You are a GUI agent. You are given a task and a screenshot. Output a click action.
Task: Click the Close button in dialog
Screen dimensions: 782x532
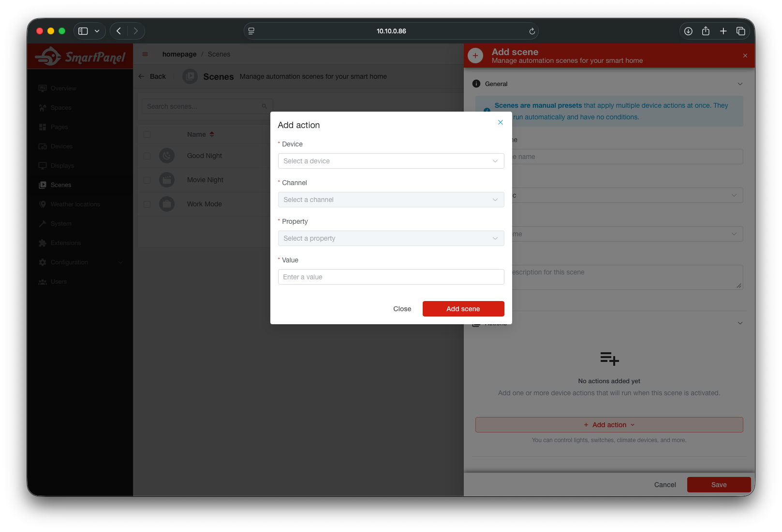pos(402,309)
